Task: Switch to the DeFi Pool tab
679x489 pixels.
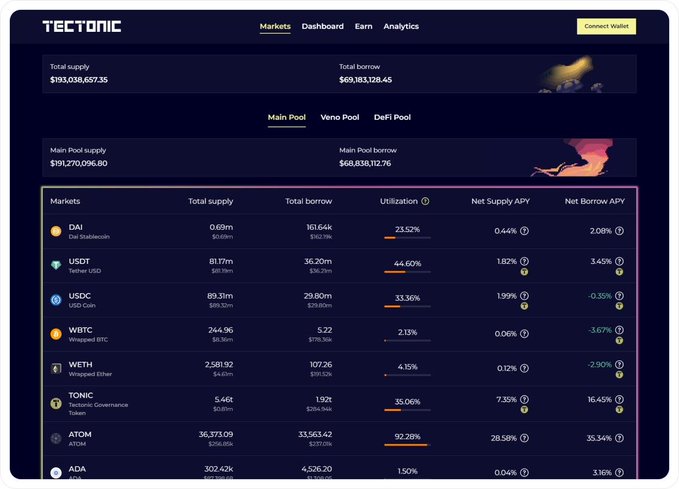Action: 392,117
